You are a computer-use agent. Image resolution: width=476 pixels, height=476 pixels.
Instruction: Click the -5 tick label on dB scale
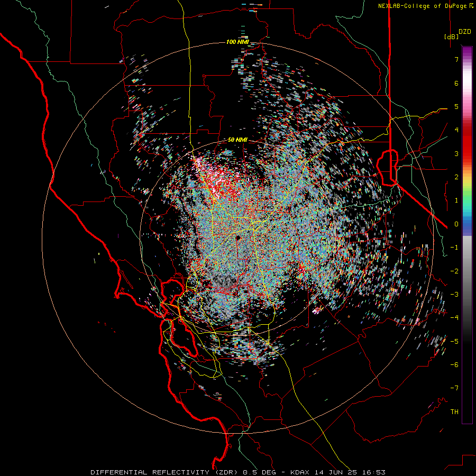coord(454,342)
